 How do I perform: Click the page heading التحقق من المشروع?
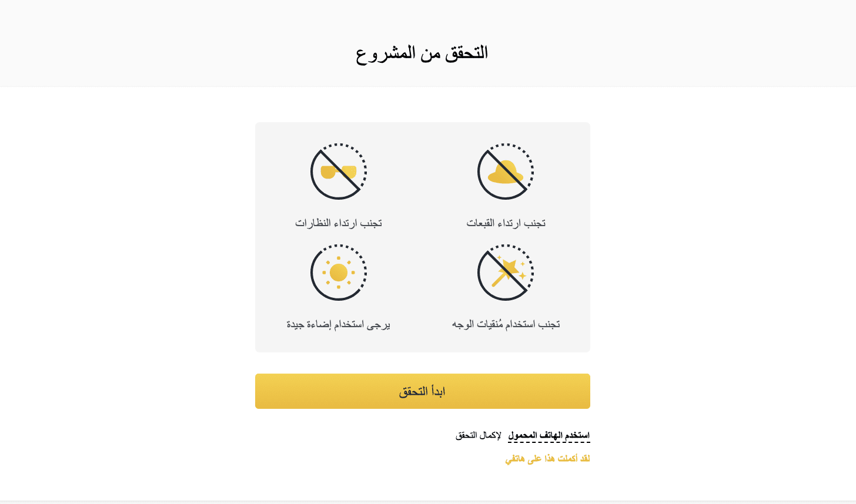(x=422, y=53)
